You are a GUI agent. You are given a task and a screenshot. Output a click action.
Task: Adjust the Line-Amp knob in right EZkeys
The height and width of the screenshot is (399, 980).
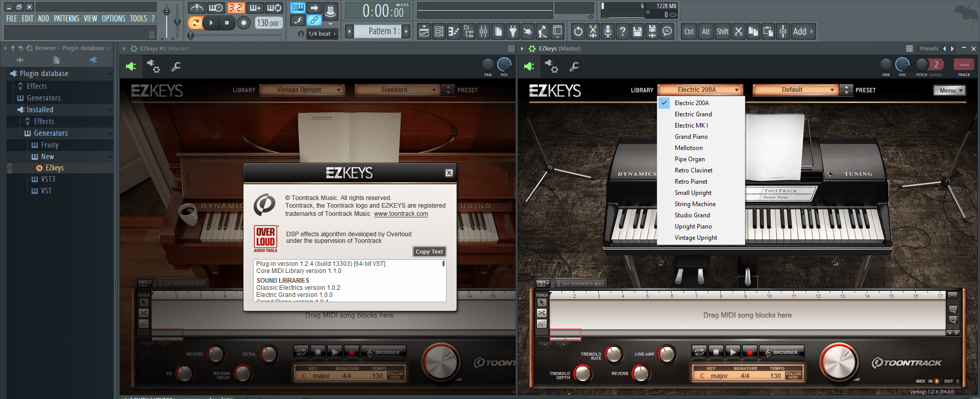666,354
